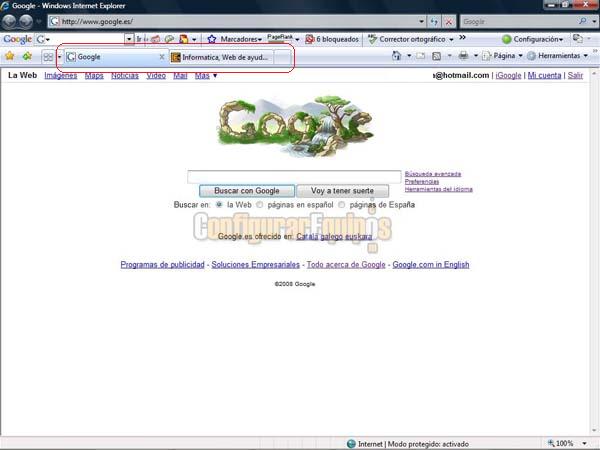Open a new blank tab
Viewport: 600px width, 450px height.
[x=282, y=57]
